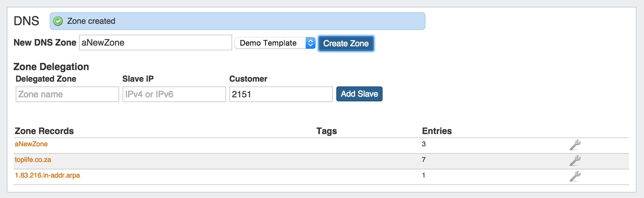Open the Demo Template dropdown
Screen dimensions: 644x198
[275, 43]
